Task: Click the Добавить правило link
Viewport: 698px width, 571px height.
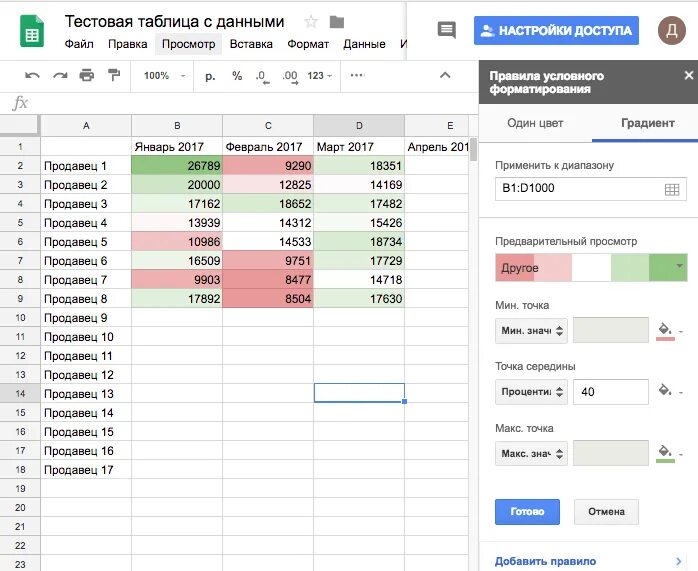Action: click(545, 561)
